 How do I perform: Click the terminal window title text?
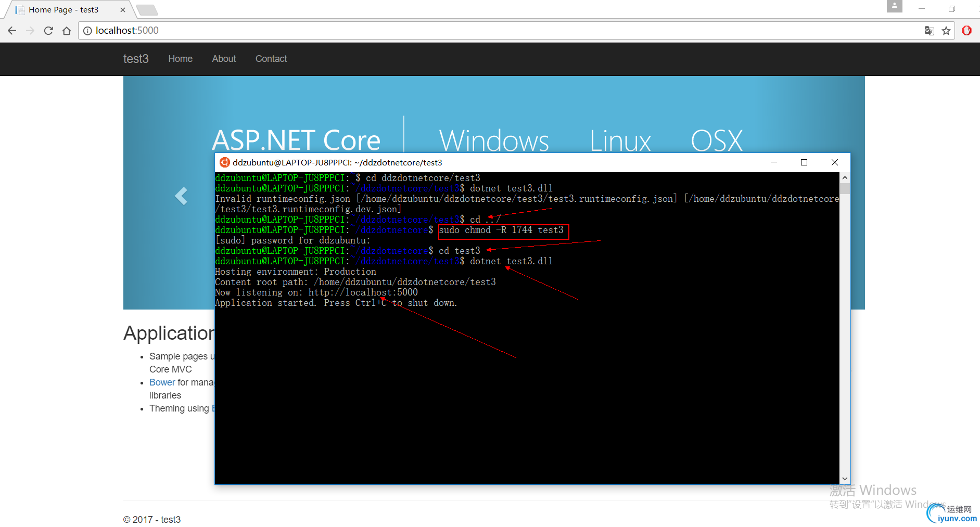[337, 162]
